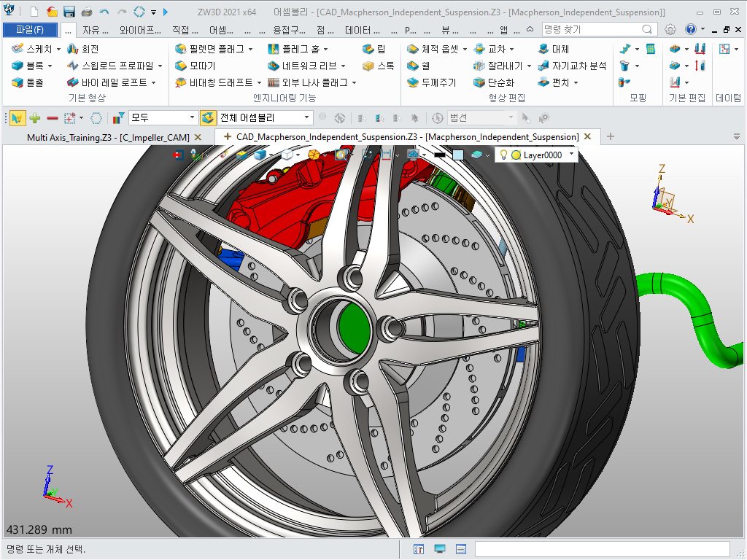
Task: Expand the Sketch (스케치) dropdown arrow
Action: tap(58, 49)
